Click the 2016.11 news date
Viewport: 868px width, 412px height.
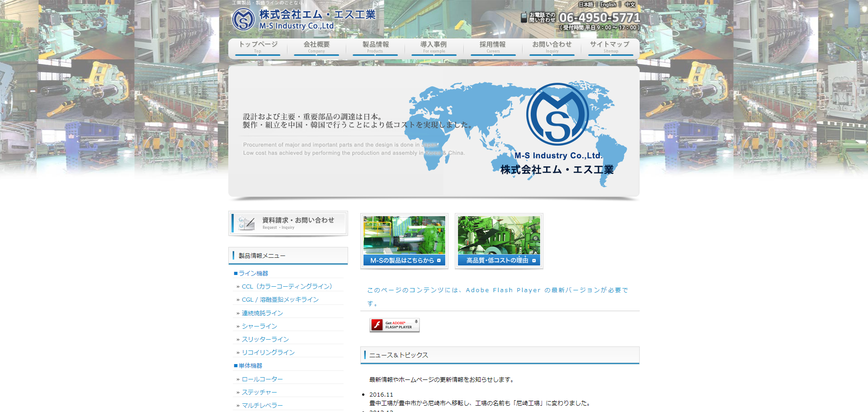coord(381,395)
